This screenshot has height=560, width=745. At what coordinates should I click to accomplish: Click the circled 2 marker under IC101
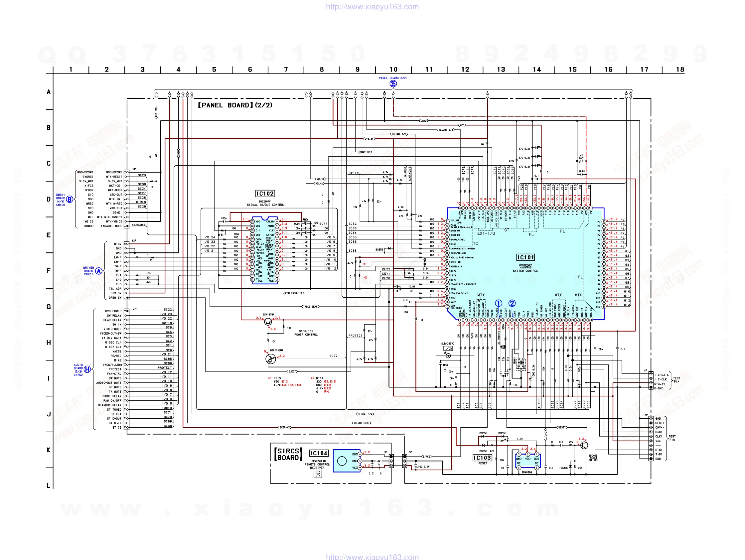[x=512, y=303]
